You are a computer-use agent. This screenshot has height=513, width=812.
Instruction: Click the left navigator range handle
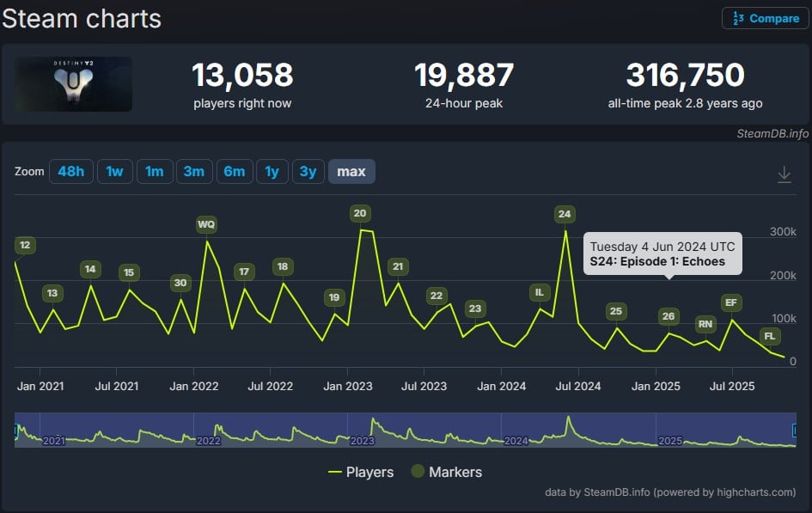(x=16, y=429)
